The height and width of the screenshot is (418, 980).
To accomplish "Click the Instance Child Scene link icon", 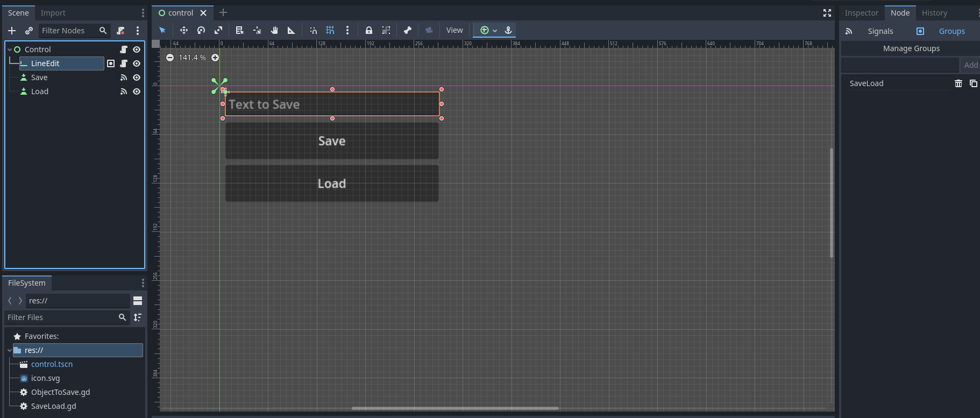I will (29, 31).
